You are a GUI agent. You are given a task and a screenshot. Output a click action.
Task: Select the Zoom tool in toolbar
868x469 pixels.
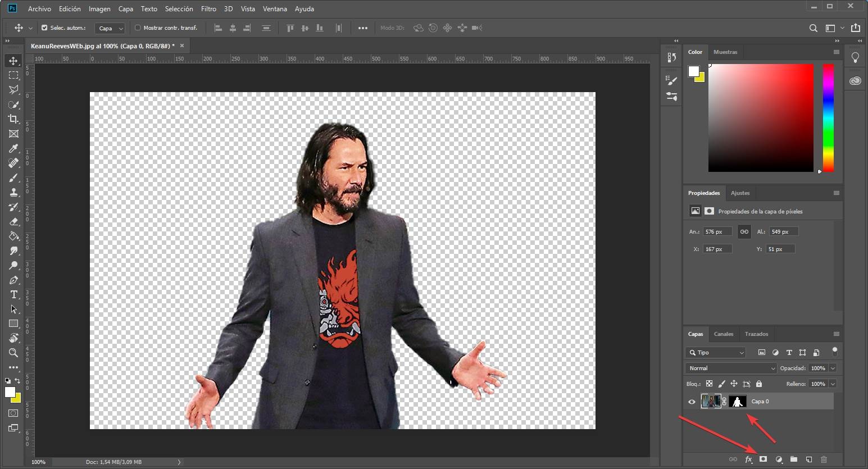click(x=13, y=353)
